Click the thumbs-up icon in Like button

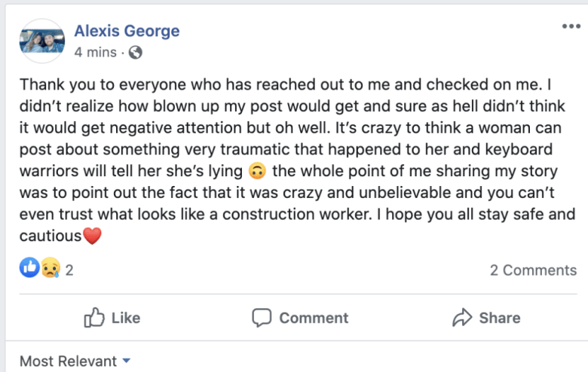pyautogui.click(x=94, y=318)
